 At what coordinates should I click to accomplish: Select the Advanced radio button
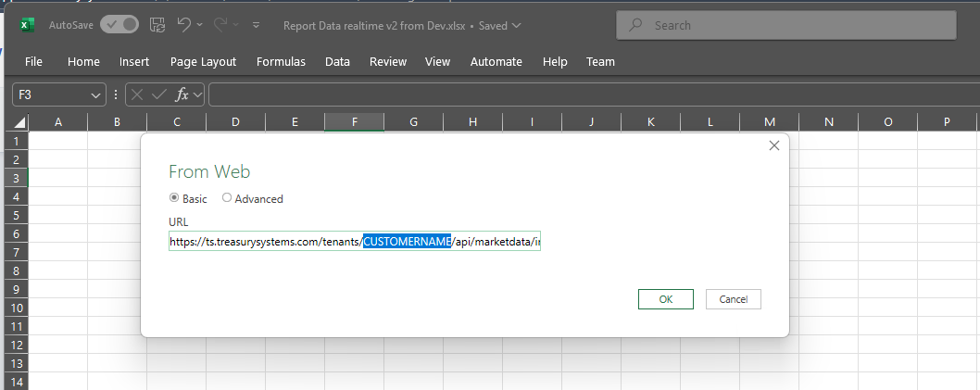[227, 198]
